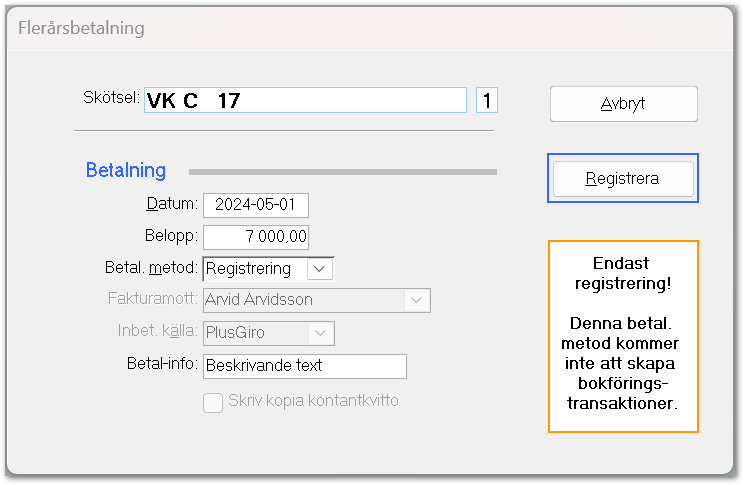Click the Betal. metod label
This screenshot has height=485, width=744.
click(x=151, y=268)
